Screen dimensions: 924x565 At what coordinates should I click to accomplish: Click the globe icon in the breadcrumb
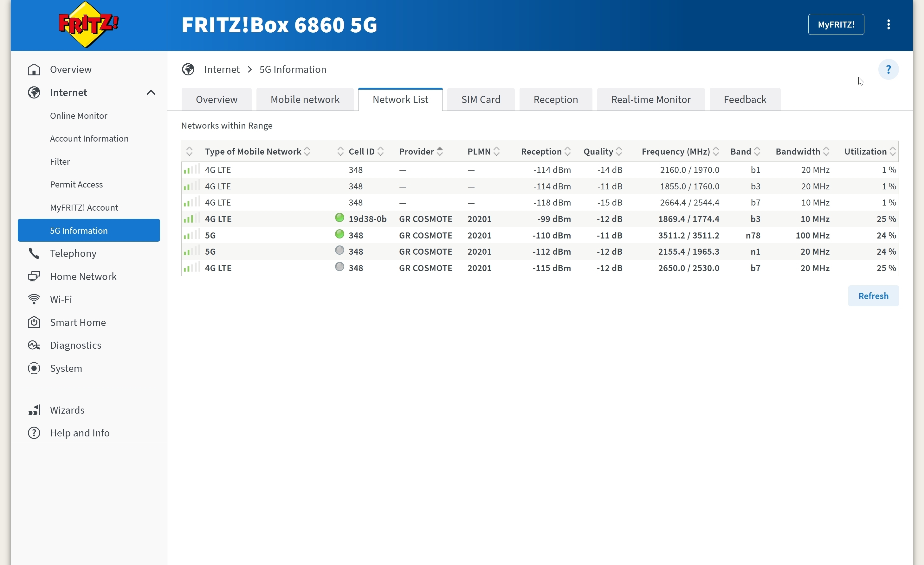[x=188, y=69]
